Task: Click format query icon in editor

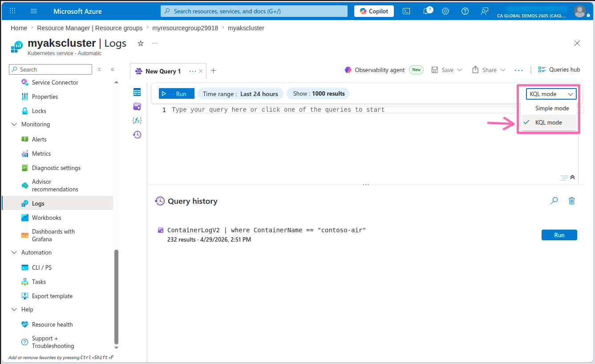Action: click(x=564, y=178)
